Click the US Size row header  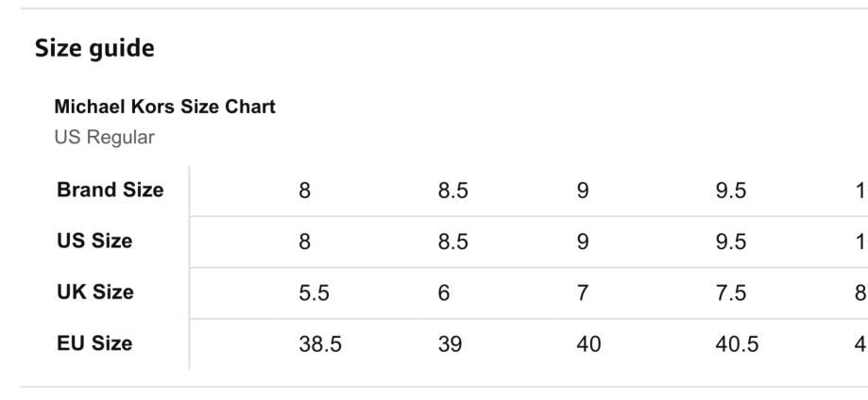point(94,242)
